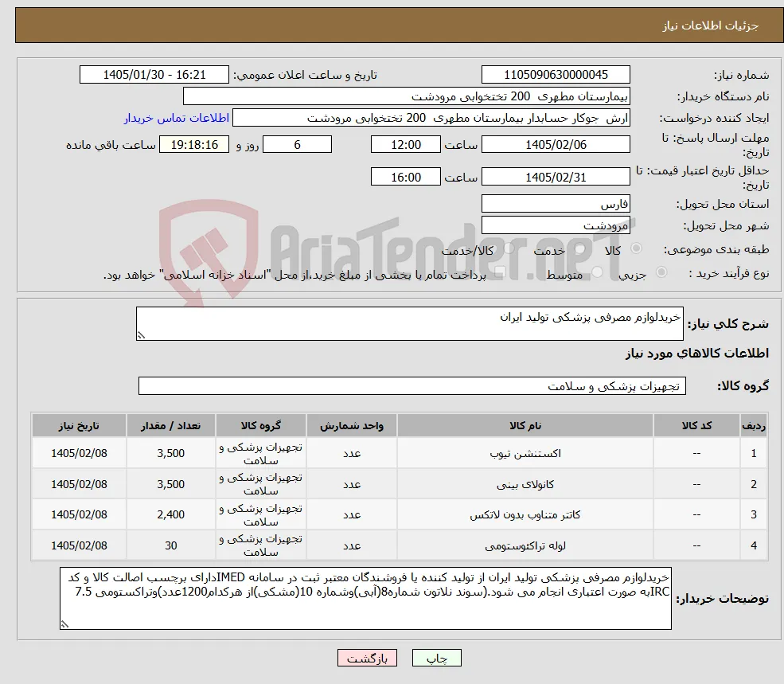
Task: Click the buyer notes textarea
Action: point(365,598)
